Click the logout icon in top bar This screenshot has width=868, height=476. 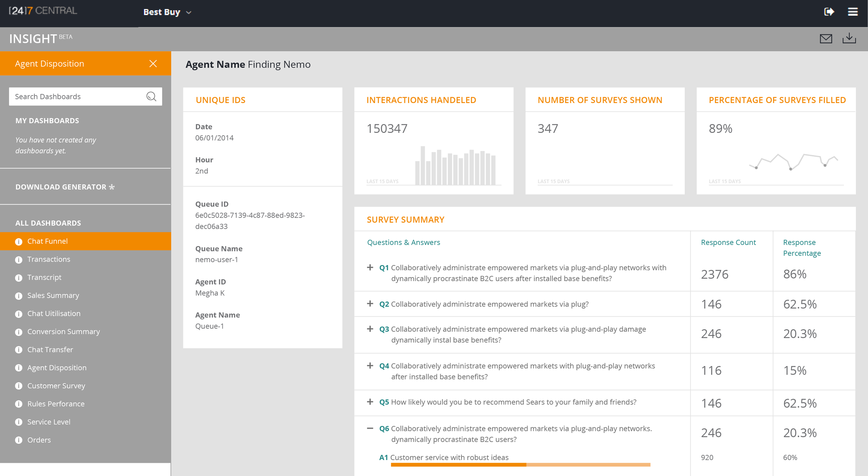tap(829, 12)
